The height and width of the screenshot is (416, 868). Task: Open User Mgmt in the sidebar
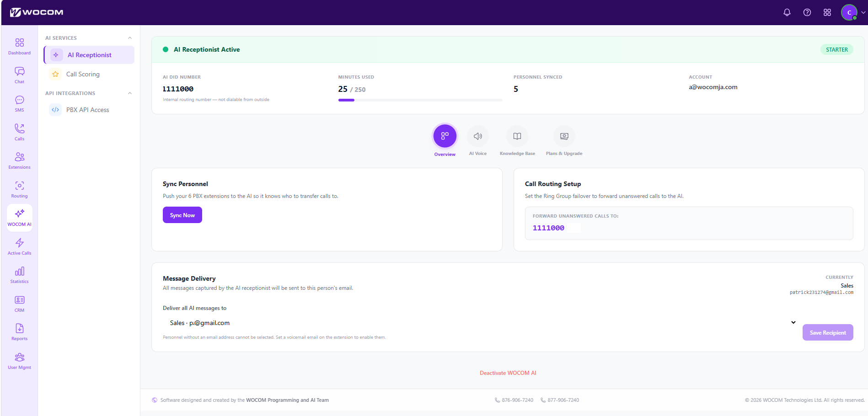point(19,361)
